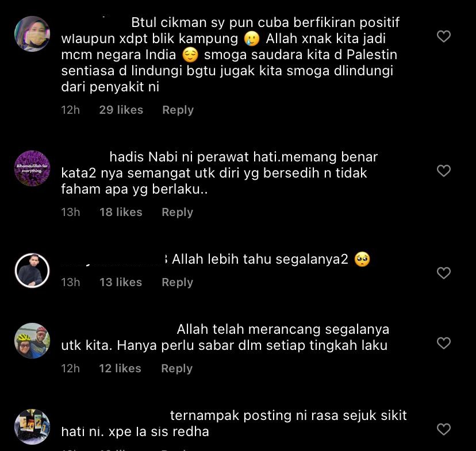Reply to the 29-likes comment
The image size is (476, 451).
click(x=178, y=110)
